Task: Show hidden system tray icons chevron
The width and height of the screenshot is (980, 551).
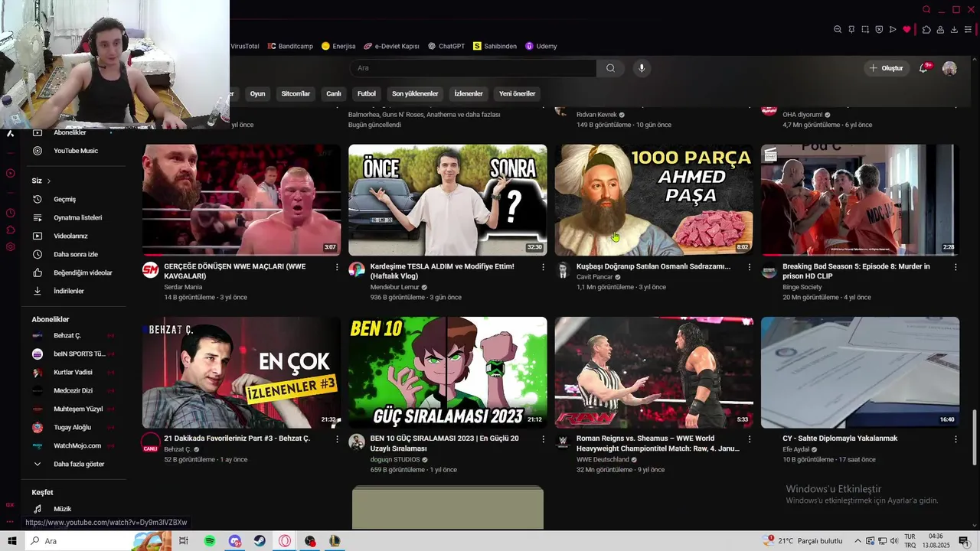Action: [857, 541]
